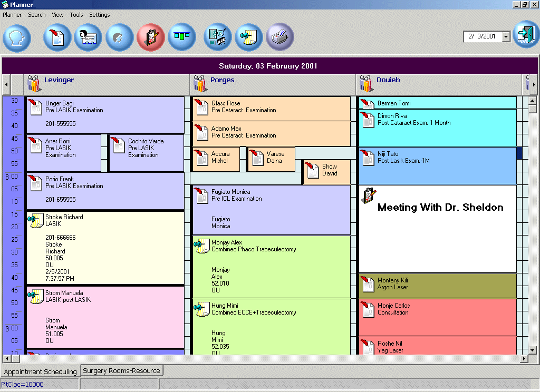Screen dimensions: 540x392
Task: Click clipboard icon of Dr. Sheldon meeting
Action: 369,195
